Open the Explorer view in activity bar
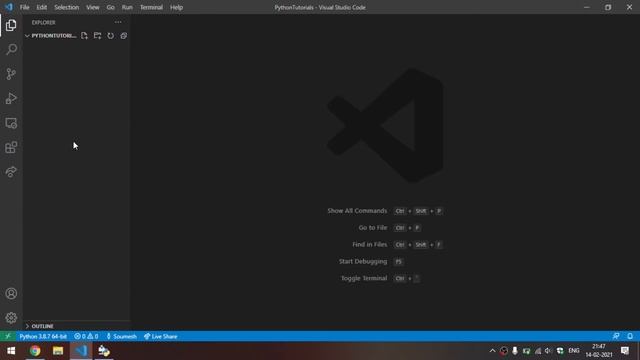 pos(11,25)
